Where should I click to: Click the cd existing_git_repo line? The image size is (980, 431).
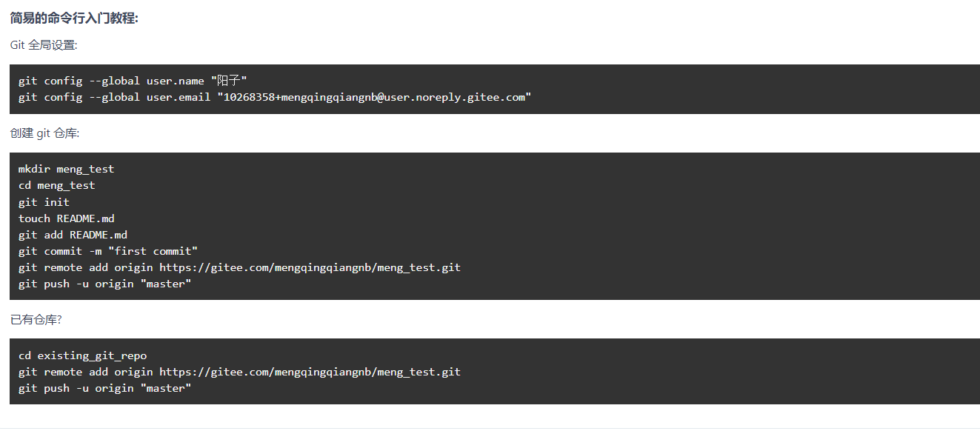(x=82, y=355)
